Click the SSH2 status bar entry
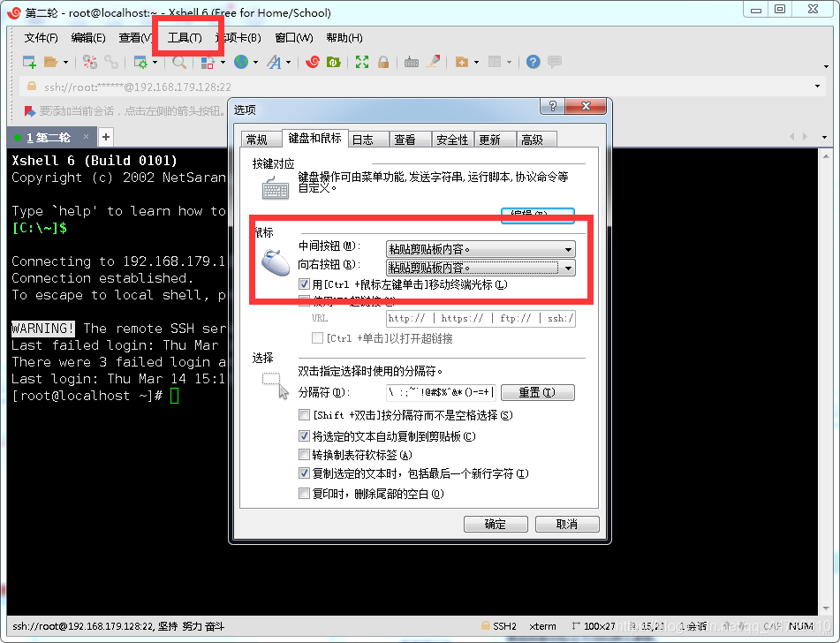This screenshot has height=643, width=840. point(499,626)
